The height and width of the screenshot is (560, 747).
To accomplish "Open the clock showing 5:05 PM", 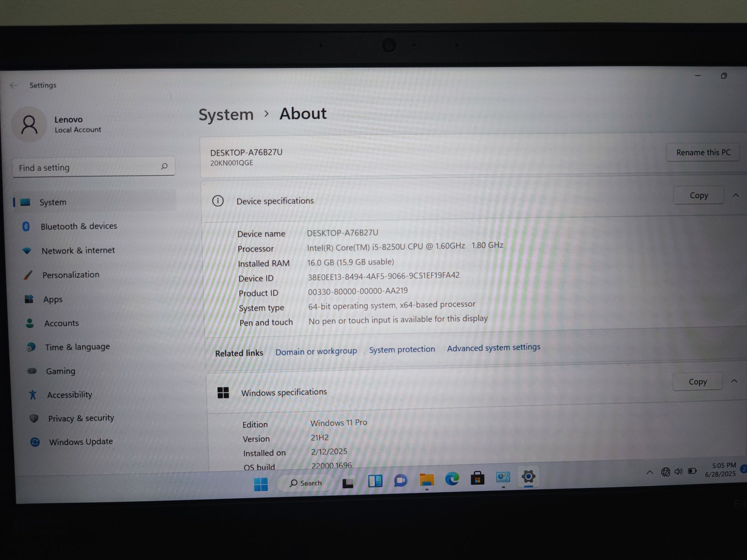I will pyautogui.click(x=721, y=470).
